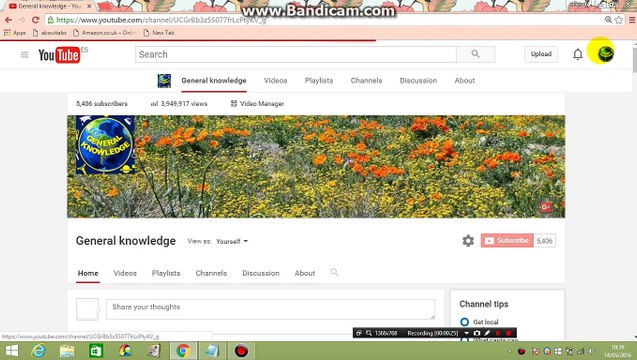Screen dimensions: 637x360
Task: Open the lower Channels tab
Action: [x=211, y=273]
